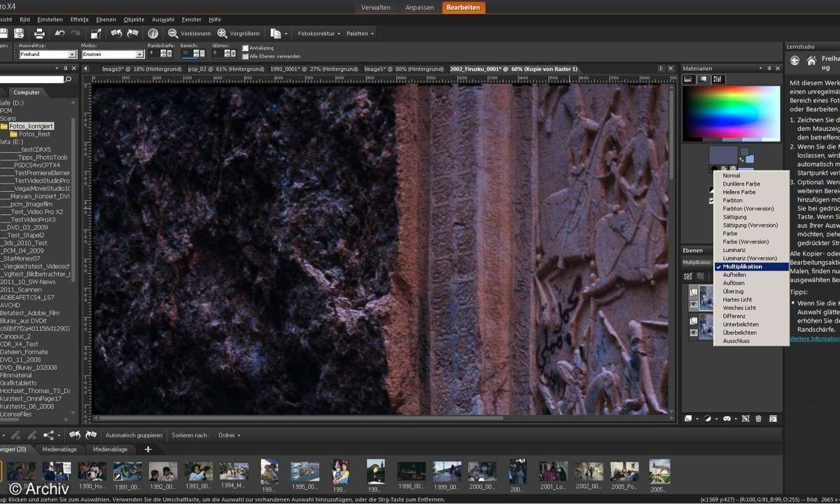Toggle Alle Ebenen verwenden checkbox
This screenshot has width=840, height=504.
[x=245, y=56]
